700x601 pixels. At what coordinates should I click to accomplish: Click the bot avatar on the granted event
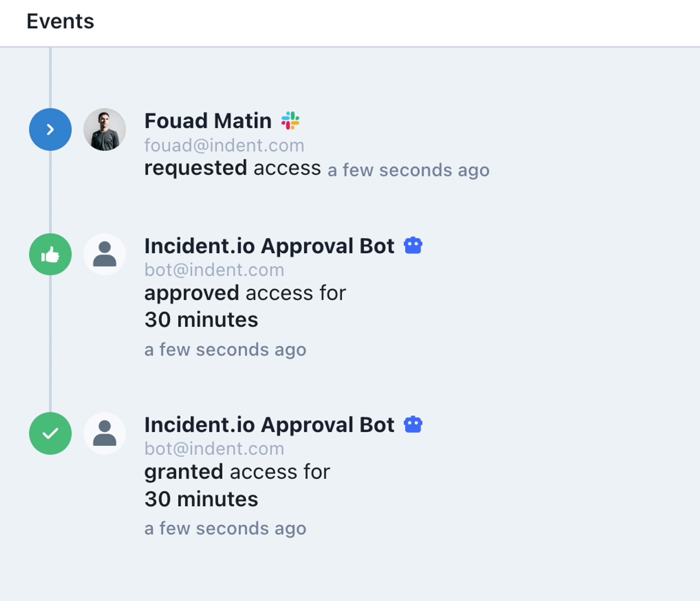[105, 433]
